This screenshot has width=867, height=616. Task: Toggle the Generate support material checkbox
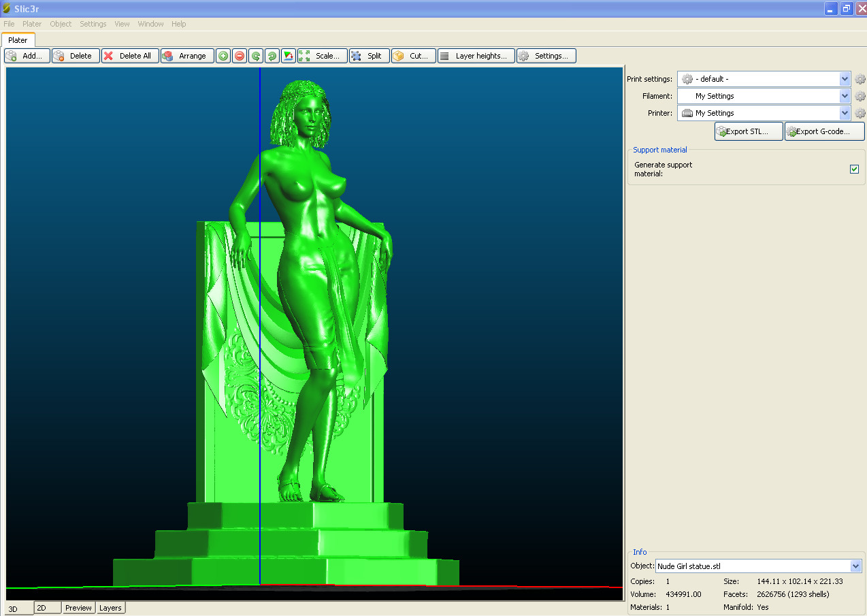click(854, 169)
